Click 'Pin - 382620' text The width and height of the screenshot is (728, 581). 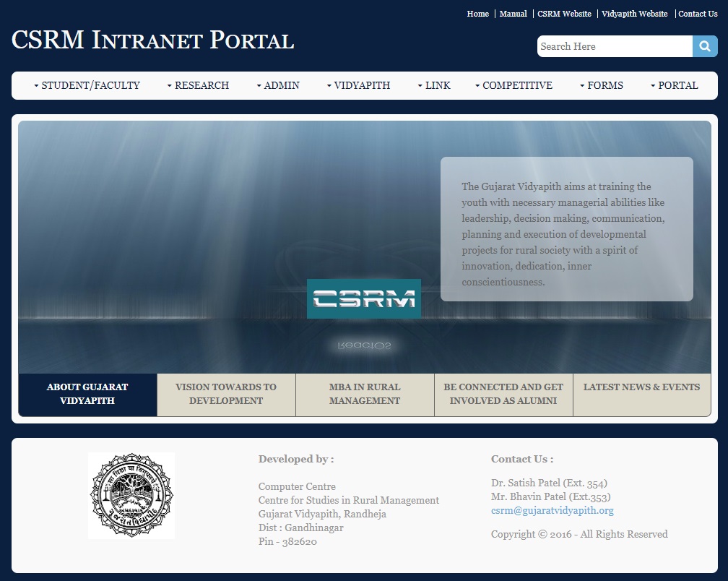288,541
